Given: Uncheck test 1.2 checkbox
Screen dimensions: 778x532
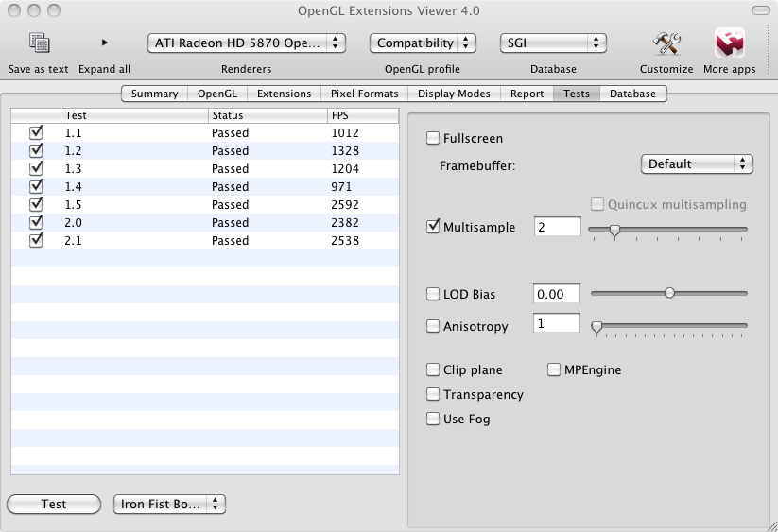Looking at the screenshot, I should pos(36,150).
